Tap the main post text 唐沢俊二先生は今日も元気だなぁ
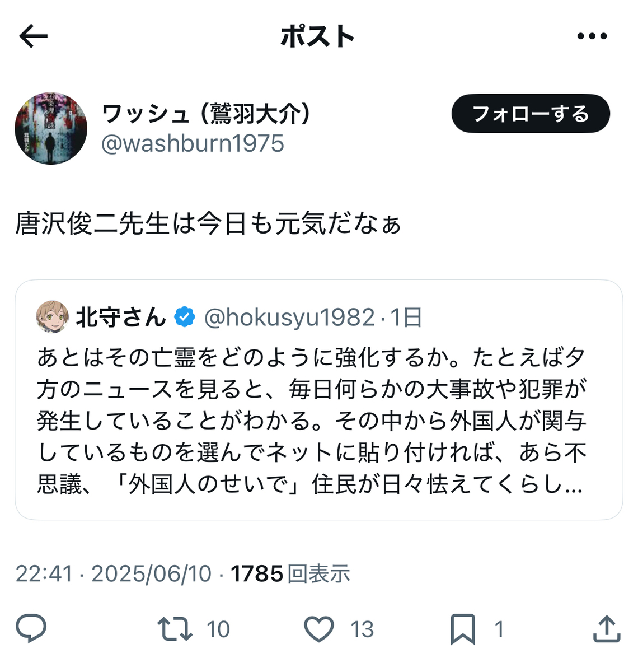638x672 pixels. point(208,224)
